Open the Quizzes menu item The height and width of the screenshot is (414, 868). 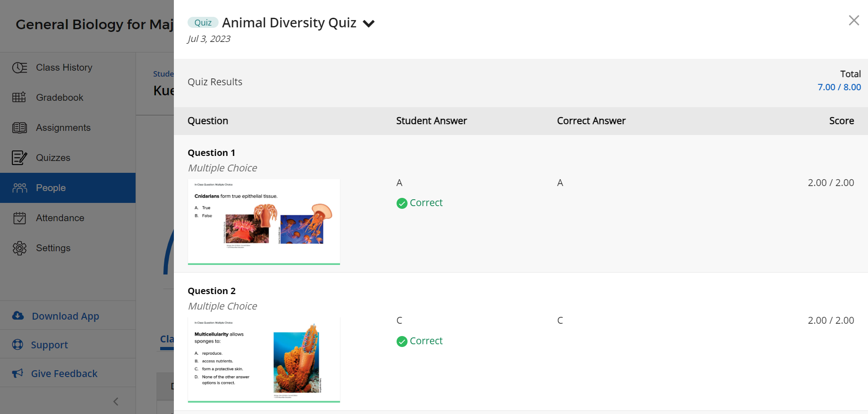[x=53, y=158]
